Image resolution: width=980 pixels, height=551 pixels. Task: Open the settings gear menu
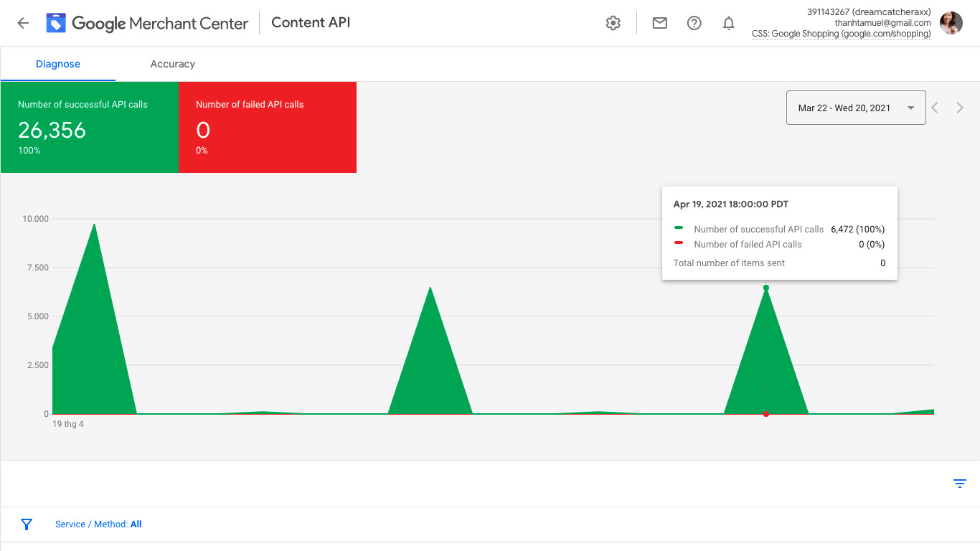point(613,23)
